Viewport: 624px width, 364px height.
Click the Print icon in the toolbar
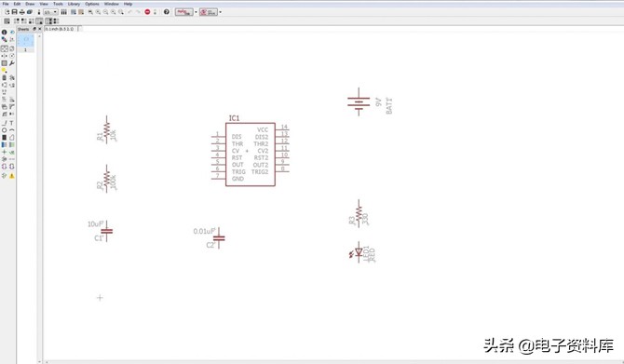22,12
